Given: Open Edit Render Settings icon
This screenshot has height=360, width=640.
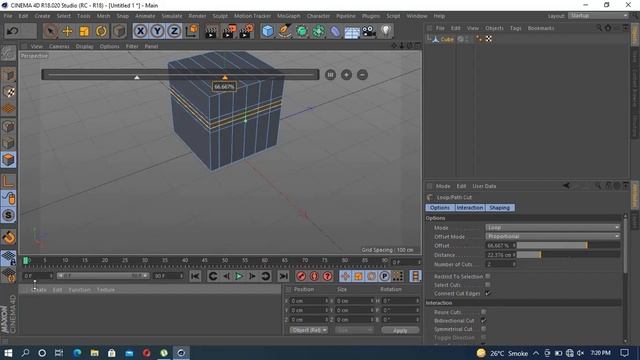Looking at the screenshot, I should point(246,31).
